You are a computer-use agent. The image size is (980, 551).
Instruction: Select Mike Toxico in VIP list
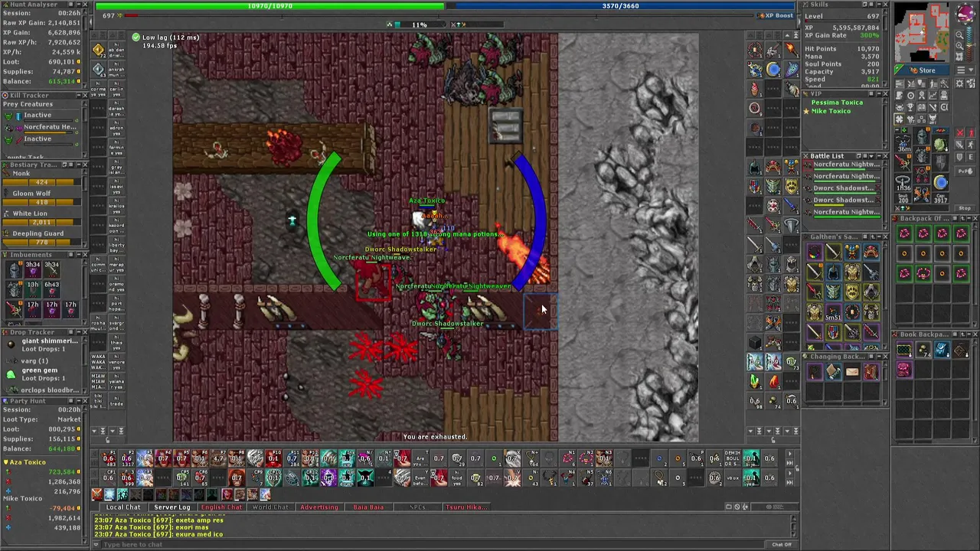click(831, 111)
